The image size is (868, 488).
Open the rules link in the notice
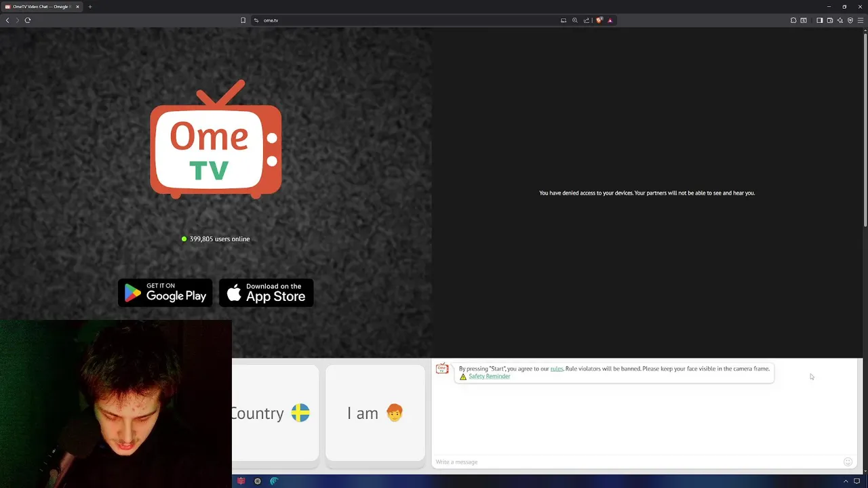[557, 369]
